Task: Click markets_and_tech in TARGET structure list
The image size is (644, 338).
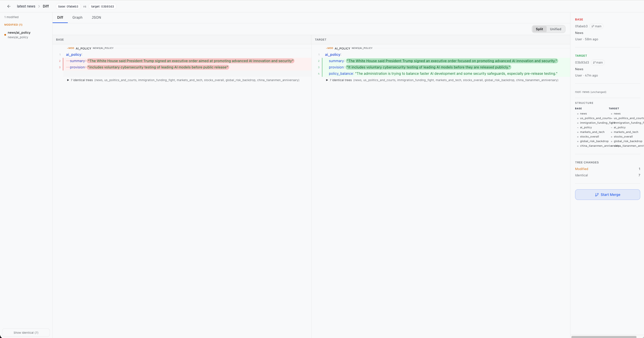Action: click(x=626, y=132)
